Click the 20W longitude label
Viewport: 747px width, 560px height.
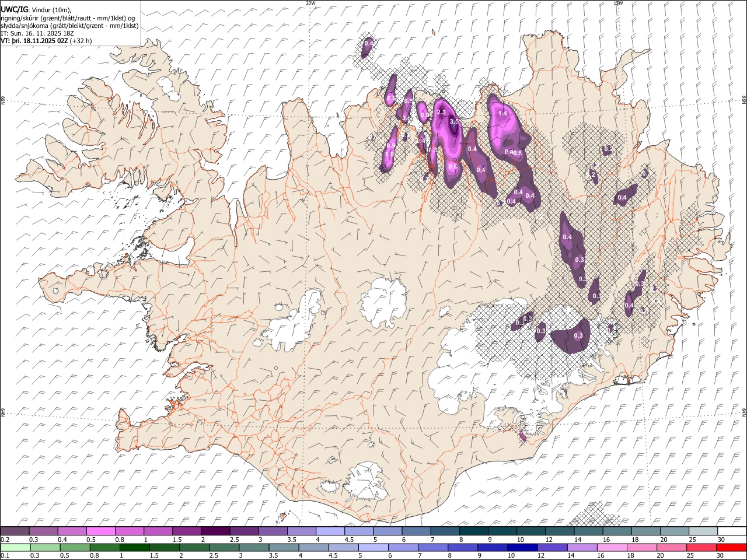(310, 3)
